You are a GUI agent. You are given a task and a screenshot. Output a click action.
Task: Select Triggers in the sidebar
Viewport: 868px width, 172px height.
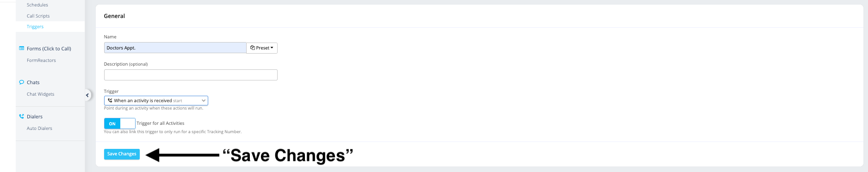click(35, 26)
